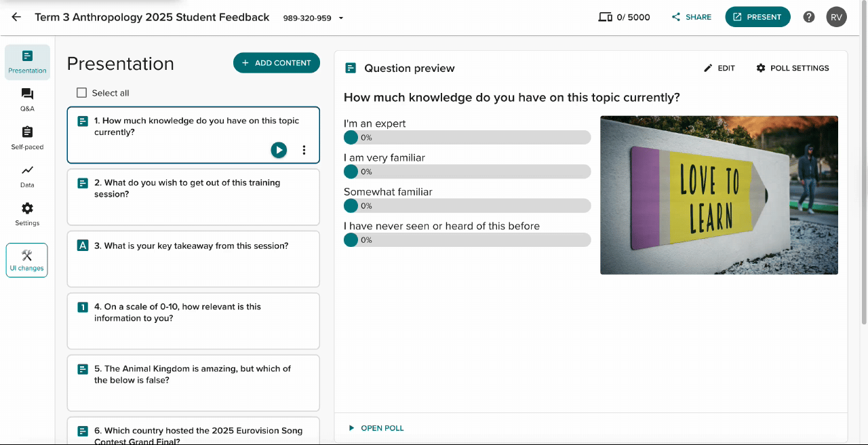The height and width of the screenshot is (445, 868).
Task: Open the UI changes panel
Action: 27,260
